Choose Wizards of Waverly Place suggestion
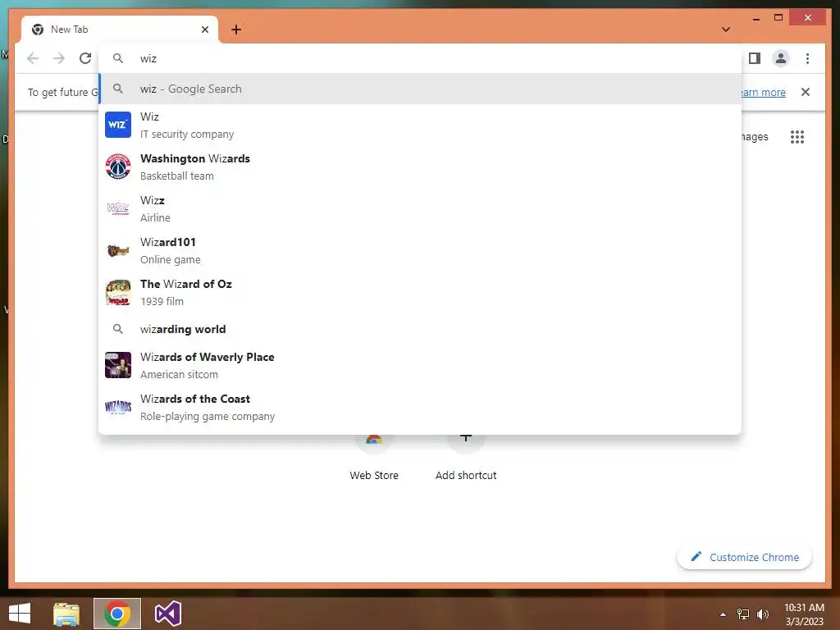This screenshot has width=840, height=630. (x=421, y=365)
